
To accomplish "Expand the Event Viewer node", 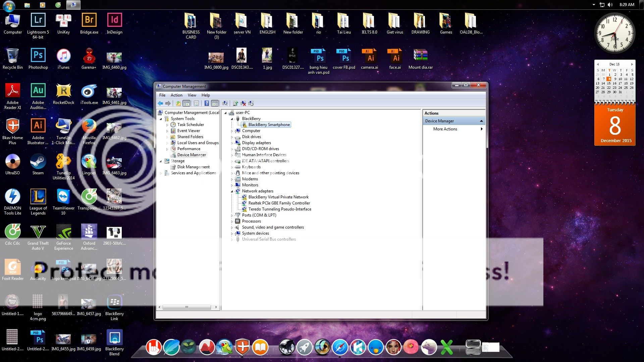I will coord(167,131).
